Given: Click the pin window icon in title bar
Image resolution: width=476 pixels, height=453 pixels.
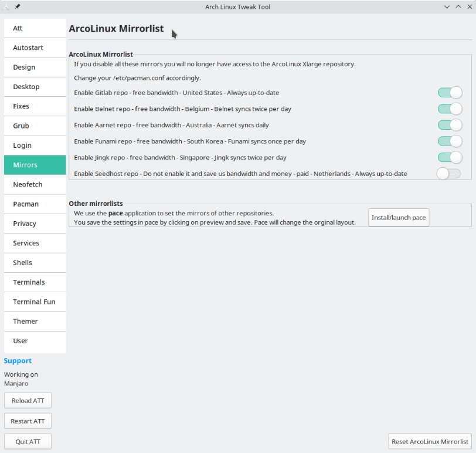Looking at the screenshot, I should [x=18, y=6].
